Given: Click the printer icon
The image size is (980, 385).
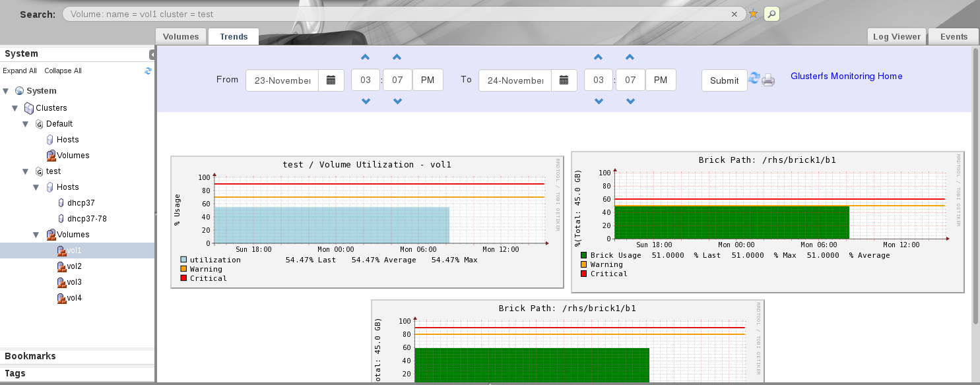Looking at the screenshot, I should coord(768,80).
